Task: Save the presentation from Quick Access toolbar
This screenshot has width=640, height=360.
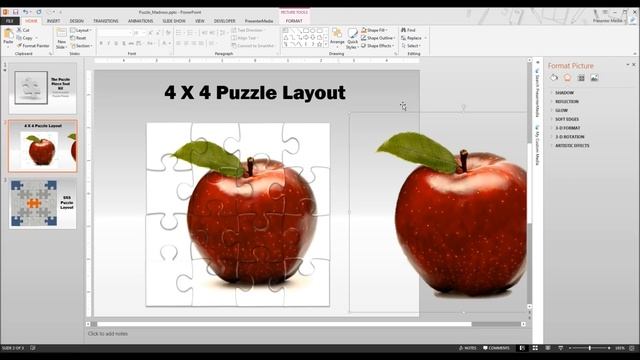Action: point(16,12)
